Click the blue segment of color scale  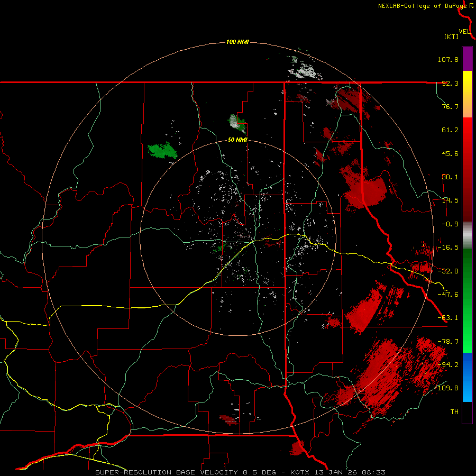point(467,377)
